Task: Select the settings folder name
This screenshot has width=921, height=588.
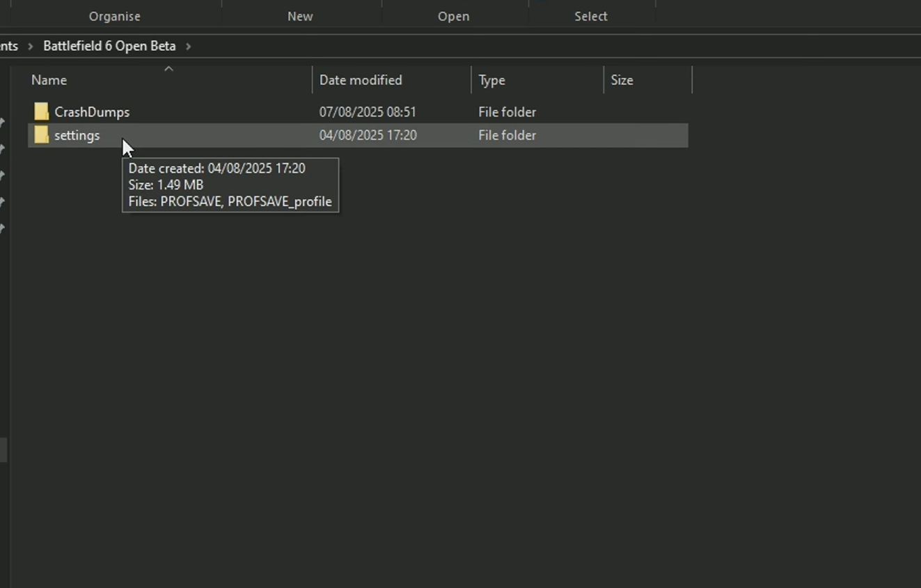Action: (x=77, y=136)
